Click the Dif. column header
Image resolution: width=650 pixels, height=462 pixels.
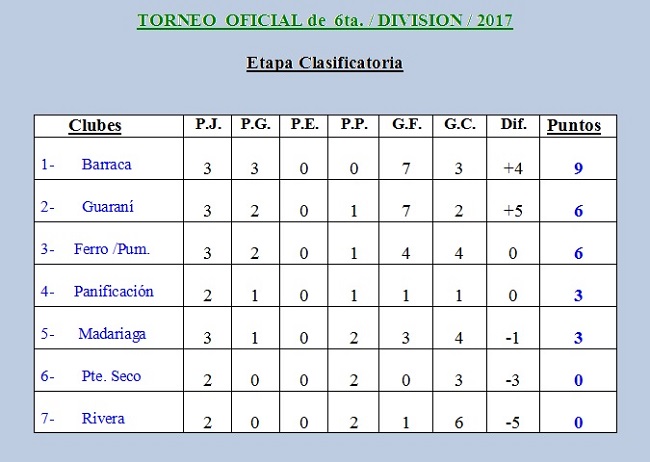tap(513, 125)
